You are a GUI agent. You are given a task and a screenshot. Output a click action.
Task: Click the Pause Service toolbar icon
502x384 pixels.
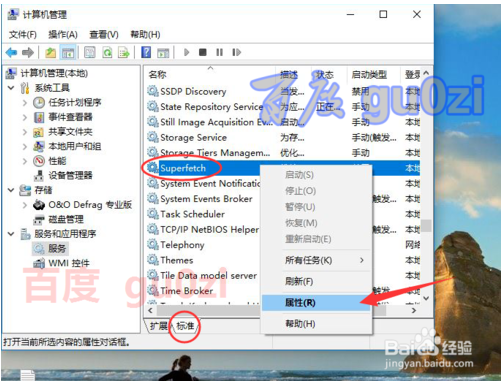pos(219,53)
